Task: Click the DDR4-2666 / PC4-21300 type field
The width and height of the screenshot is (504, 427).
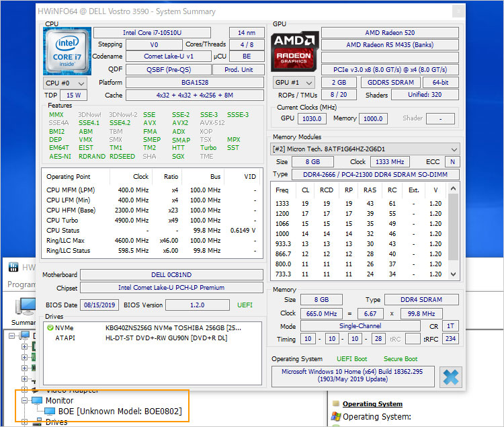Action: click(x=375, y=175)
